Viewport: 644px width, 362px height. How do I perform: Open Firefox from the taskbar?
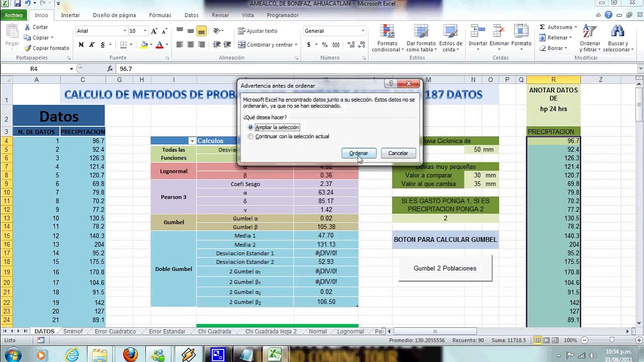click(x=130, y=355)
